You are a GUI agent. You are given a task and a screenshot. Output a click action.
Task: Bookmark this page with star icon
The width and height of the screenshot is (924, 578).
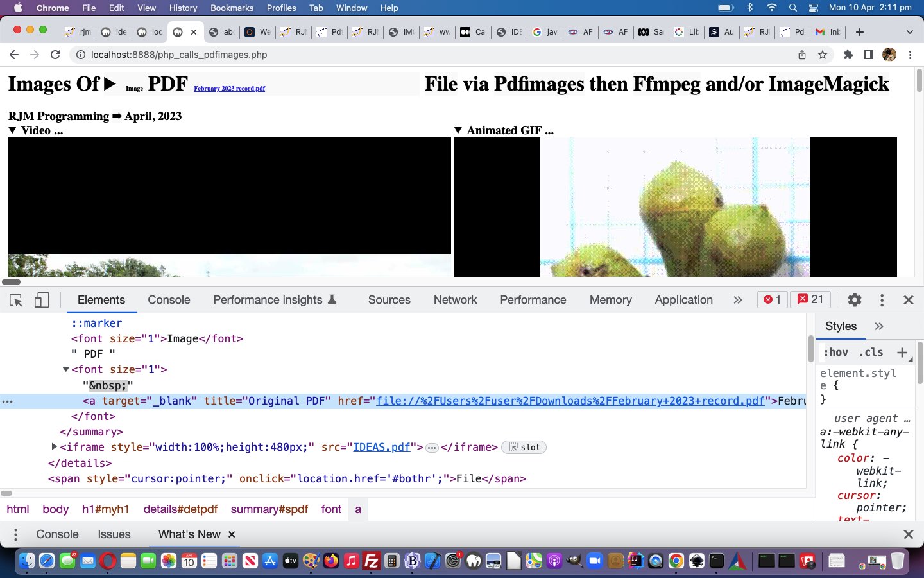coord(823,55)
